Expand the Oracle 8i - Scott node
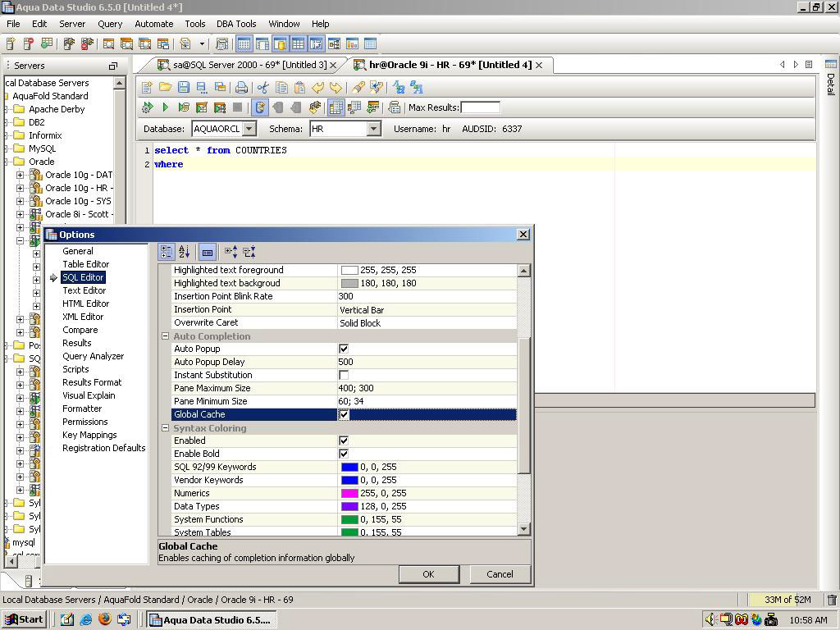 [x=20, y=214]
